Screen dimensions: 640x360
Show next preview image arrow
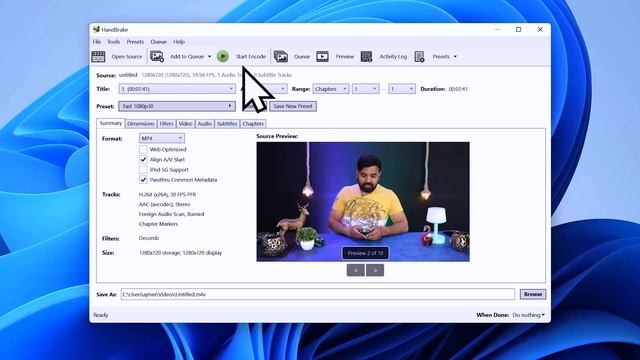pos(375,270)
